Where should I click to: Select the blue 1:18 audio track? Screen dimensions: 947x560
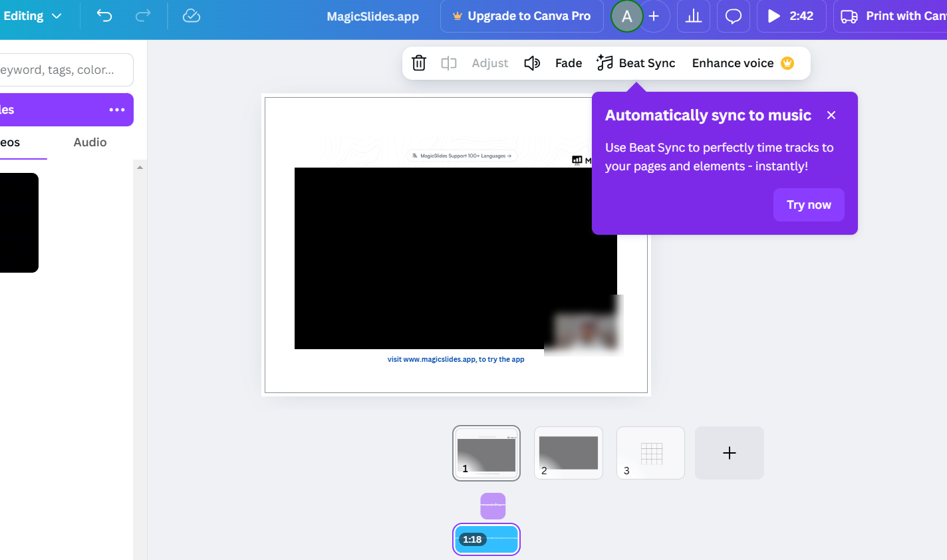(x=487, y=539)
